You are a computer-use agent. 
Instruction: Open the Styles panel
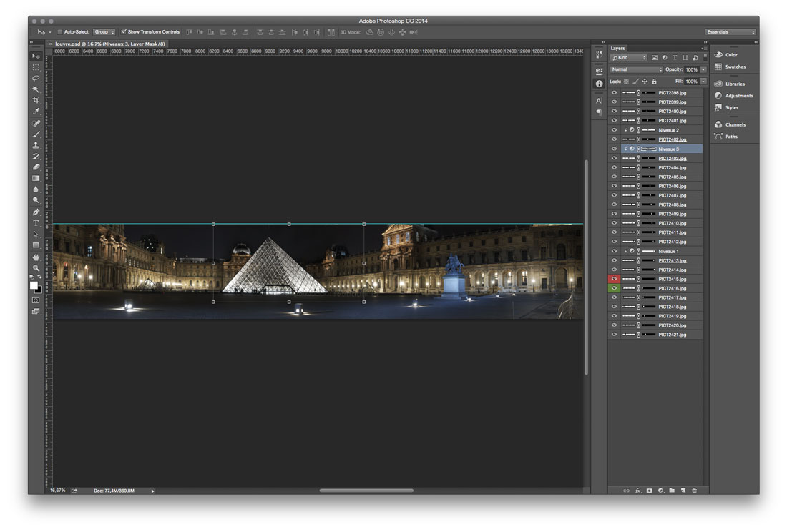pos(726,107)
